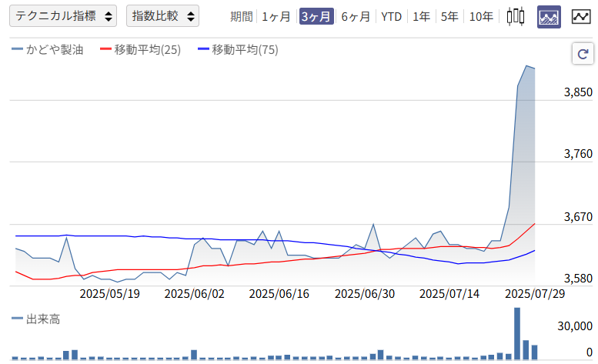Toggle 出来高 volume series legend
Image resolution: width=598 pixels, height=364 pixels.
36,319
